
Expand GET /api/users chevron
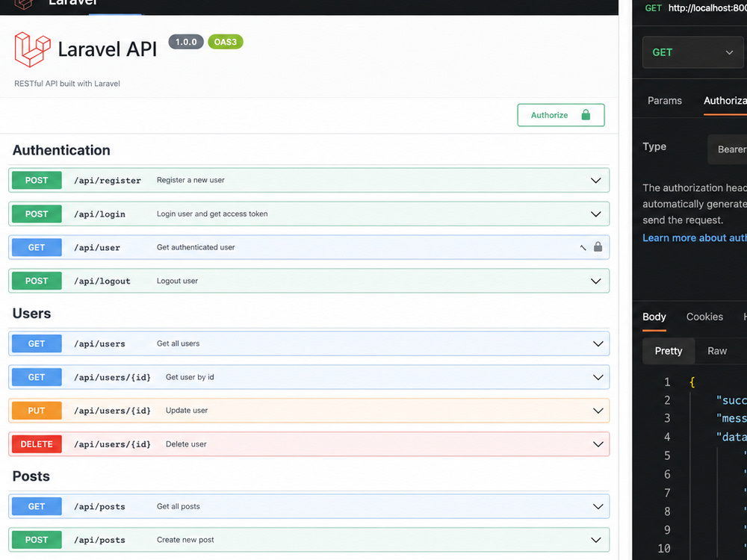(598, 343)
